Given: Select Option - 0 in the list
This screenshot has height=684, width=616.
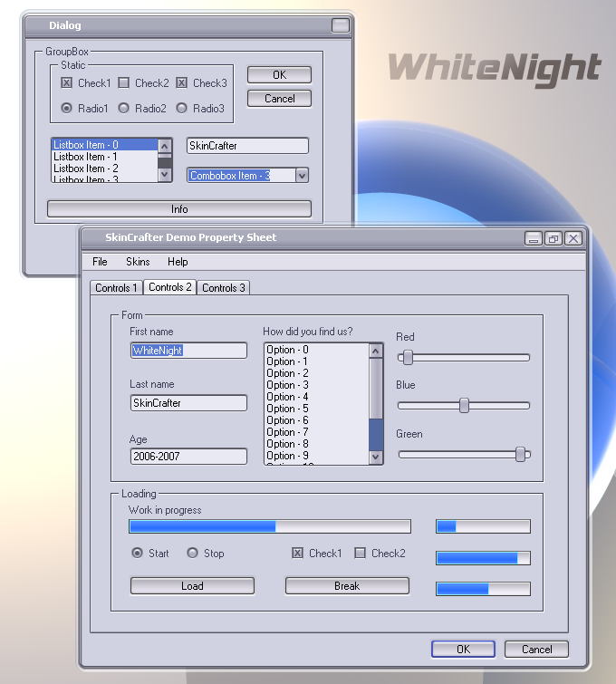Looking at the screenshot, I should pos(317,350).
